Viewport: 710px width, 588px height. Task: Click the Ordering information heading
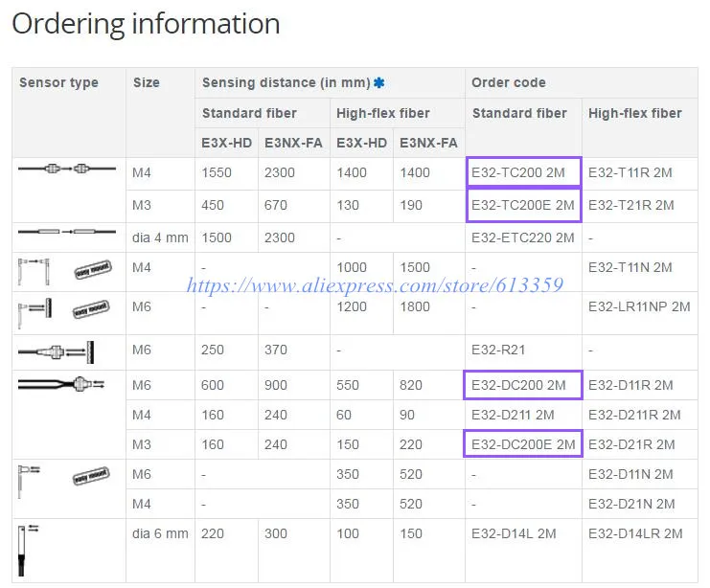point(146,24)
